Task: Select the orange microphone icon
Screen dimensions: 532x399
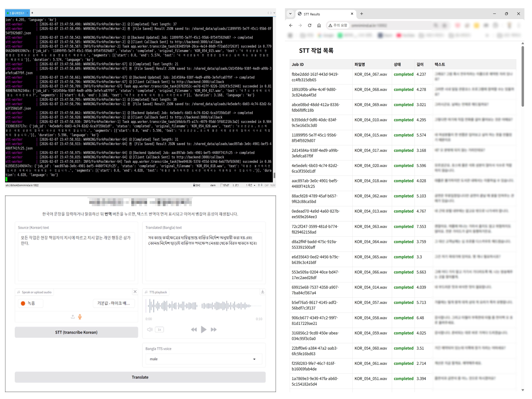Action: (x=80, y=317)
